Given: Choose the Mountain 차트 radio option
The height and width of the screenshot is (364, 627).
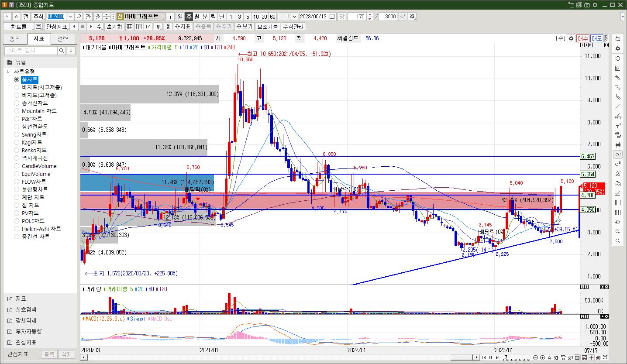Looking at the screenshot, I should [x=17, y=111].
